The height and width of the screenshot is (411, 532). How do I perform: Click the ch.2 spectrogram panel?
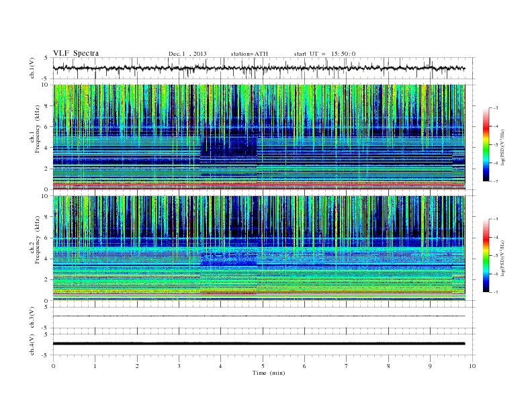[x=259, y=248]
